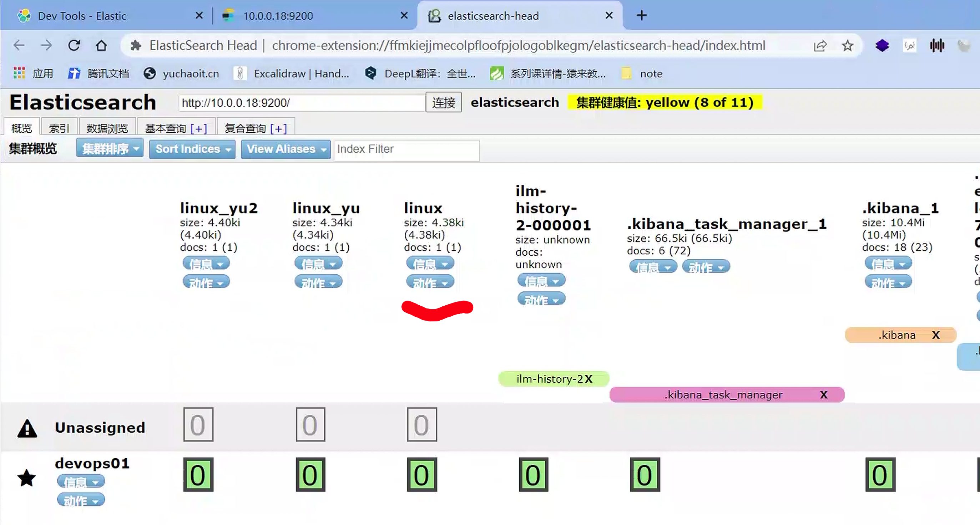Viewport: 980px width, 525px height.
Task: Click the audio waveform extension icon
Action: click(936, 46)
